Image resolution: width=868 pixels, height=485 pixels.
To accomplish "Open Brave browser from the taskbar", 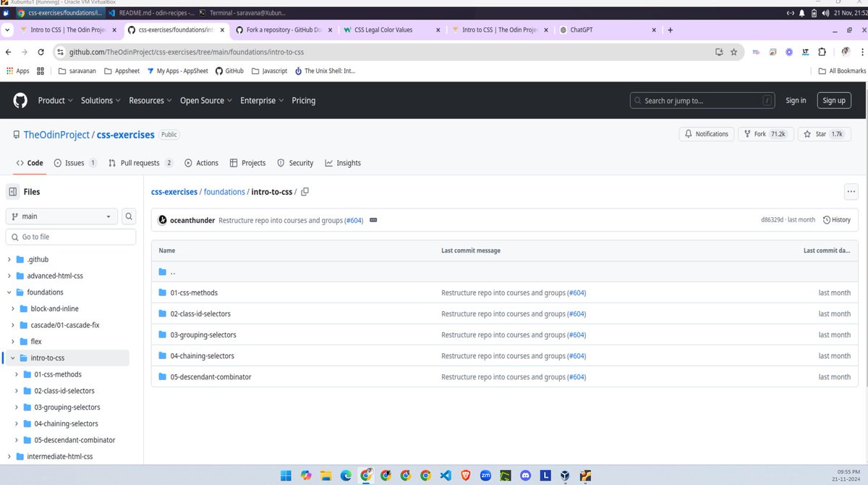I will tap(465, 476).
